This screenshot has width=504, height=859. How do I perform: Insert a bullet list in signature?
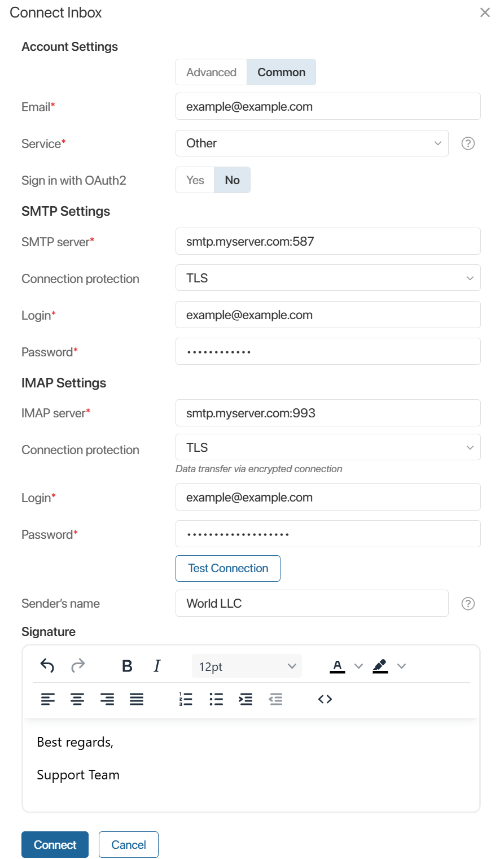216,699
